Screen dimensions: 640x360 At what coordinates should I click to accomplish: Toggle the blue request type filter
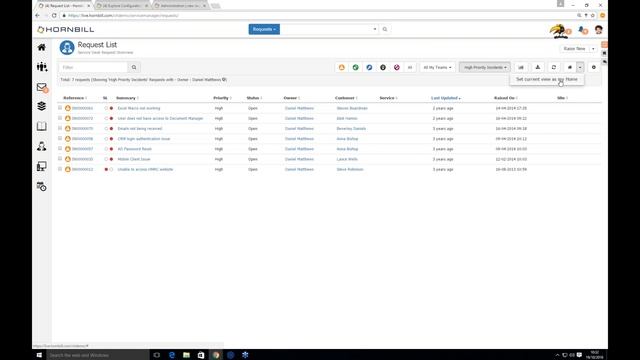(x=369, y=67)
